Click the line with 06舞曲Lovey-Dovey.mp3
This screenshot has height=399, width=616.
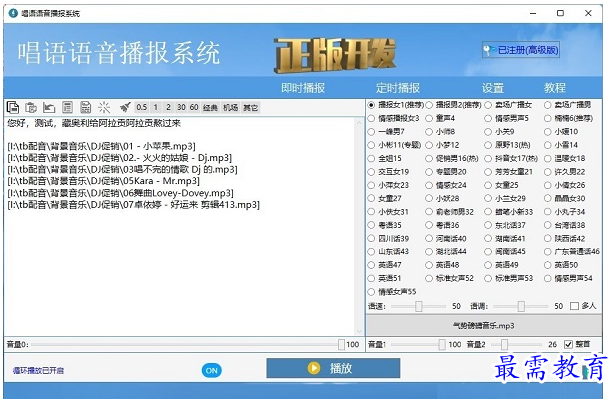click(120, 193)
